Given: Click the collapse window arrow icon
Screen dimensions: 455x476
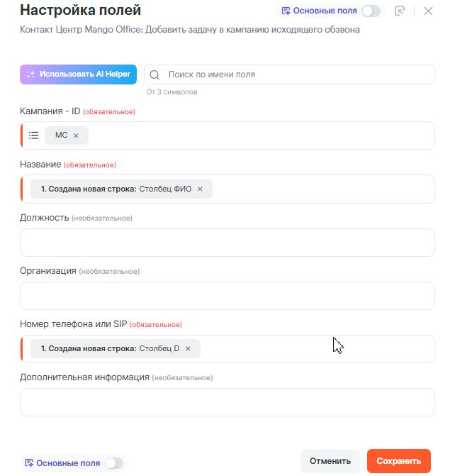Looking at the screenshot, I should pyautogui.click(x=400, y=11).
